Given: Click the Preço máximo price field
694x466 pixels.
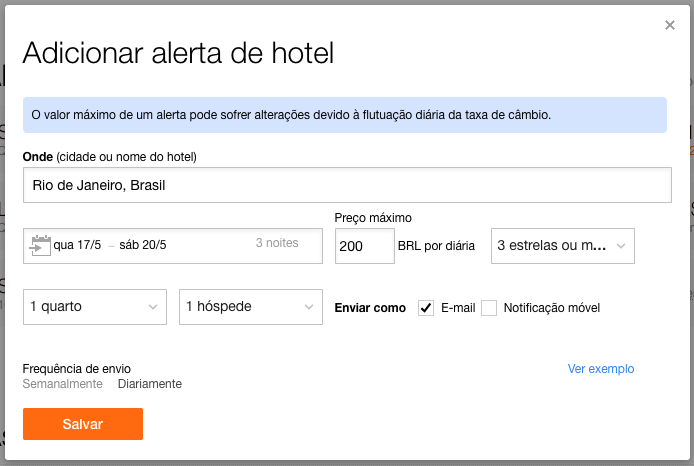Looking at the screenshot, I should tap(365, 246).
